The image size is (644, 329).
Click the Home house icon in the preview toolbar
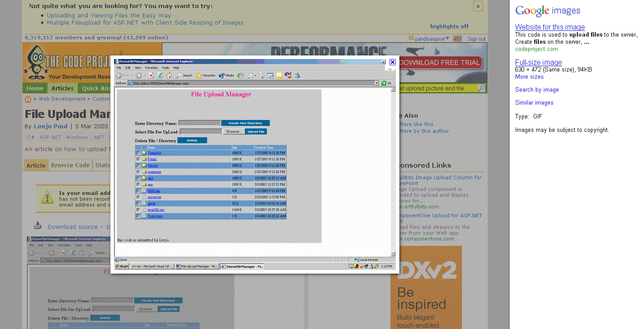[x=169, y=76]
